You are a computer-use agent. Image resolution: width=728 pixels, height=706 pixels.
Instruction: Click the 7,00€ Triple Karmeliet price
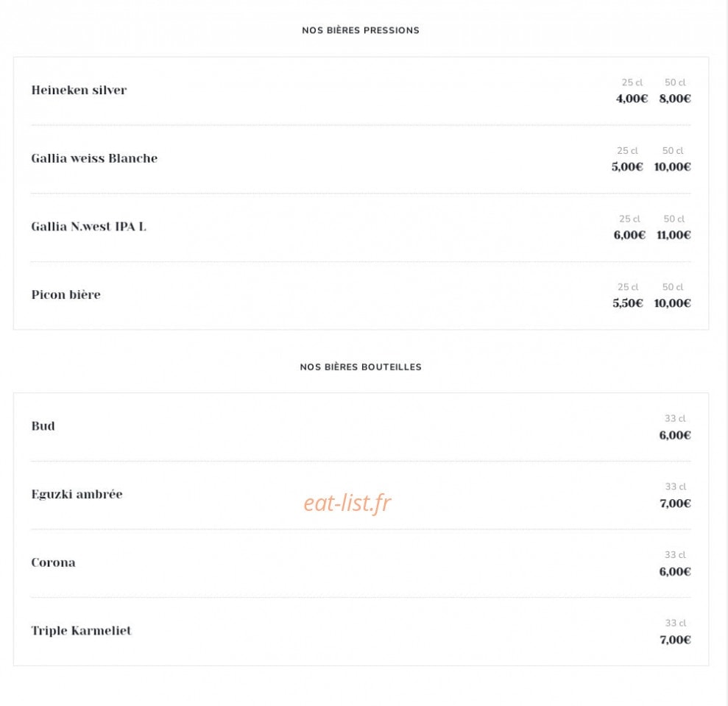(x=676, y=640)
